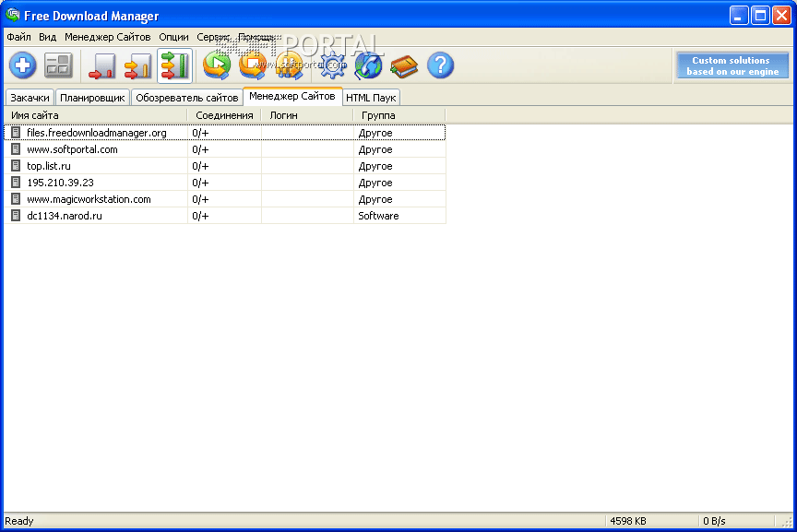Click the server icon beside 195.210.39.23
Screen dimensions: 797x532
pos(16,182)
